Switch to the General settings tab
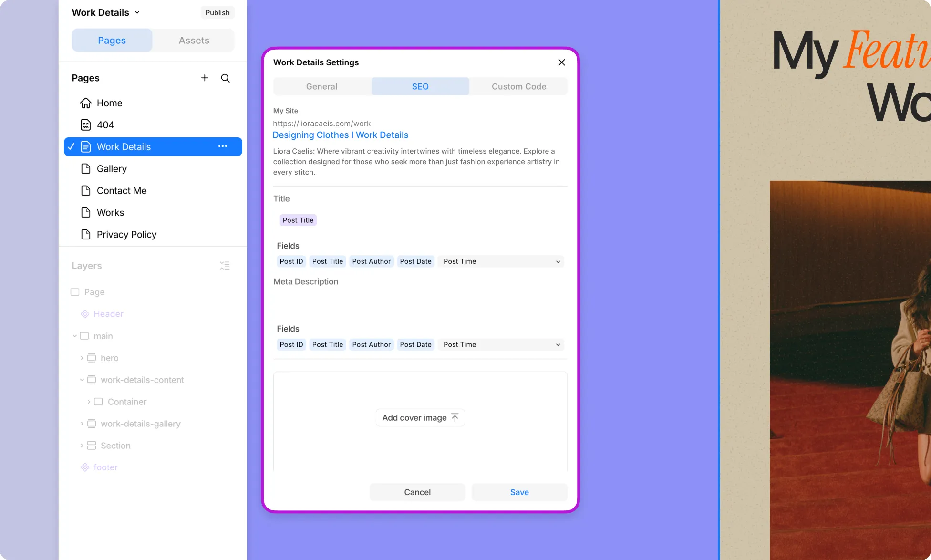931x560 pixels. pyautogui.click(x=322, y=86)
